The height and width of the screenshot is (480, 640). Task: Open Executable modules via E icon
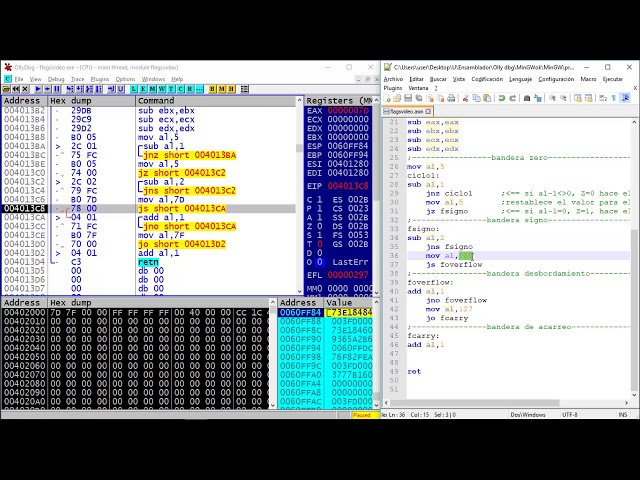click(x=143, y=89)
